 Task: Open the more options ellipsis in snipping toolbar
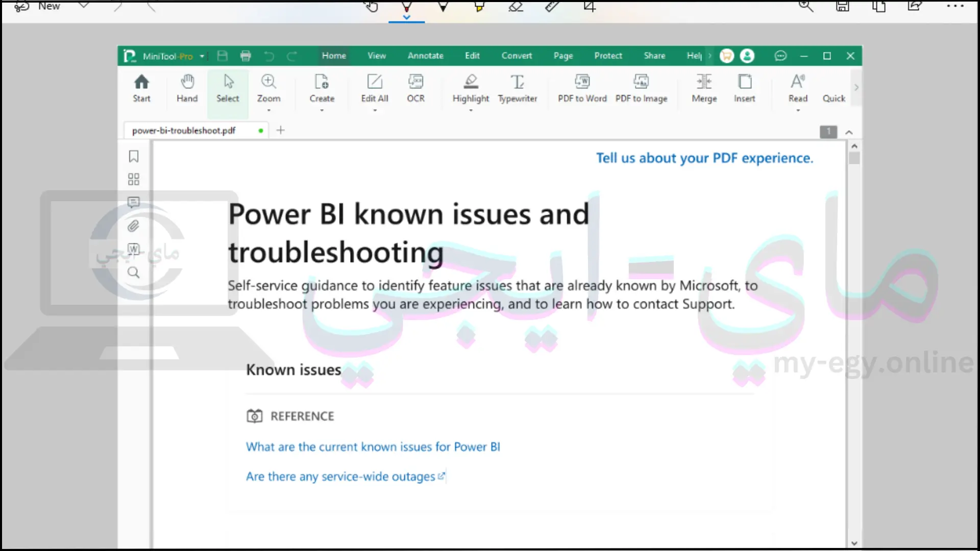click(955, 6)
